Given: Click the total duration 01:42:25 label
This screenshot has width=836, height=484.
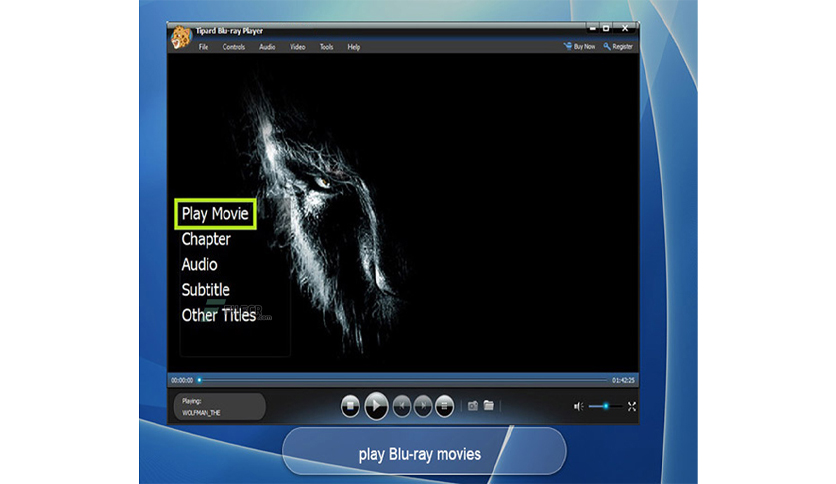Looking at the screenshot, I should (623, 380).
